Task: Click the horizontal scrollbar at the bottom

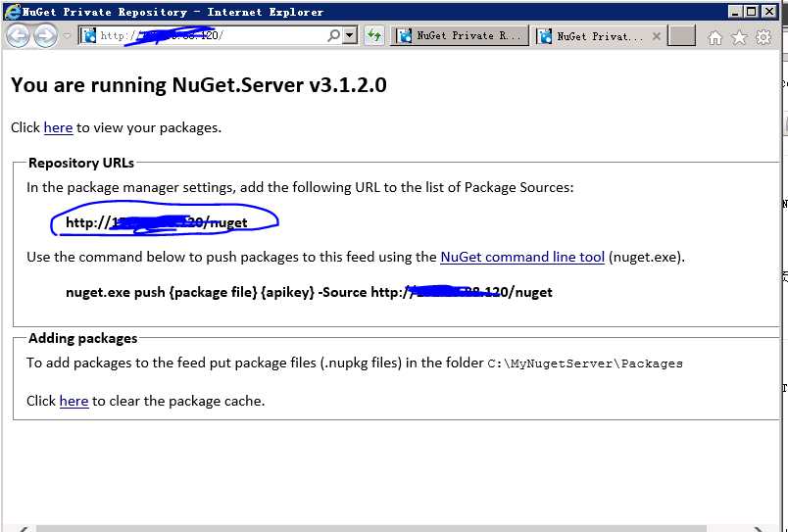Action: [x=371, y=528]
